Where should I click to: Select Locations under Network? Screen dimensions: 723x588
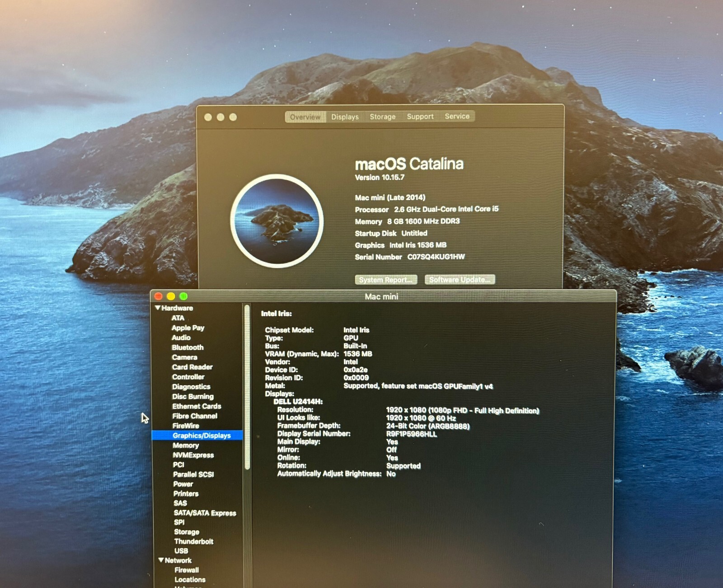(190, 579)
